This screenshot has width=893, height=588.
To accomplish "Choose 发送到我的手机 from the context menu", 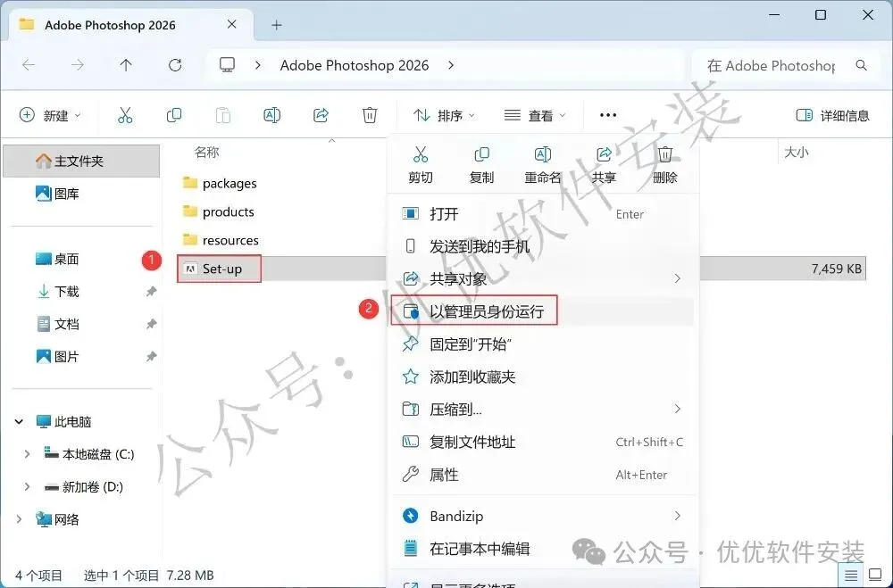I will [x=542, y=246].
